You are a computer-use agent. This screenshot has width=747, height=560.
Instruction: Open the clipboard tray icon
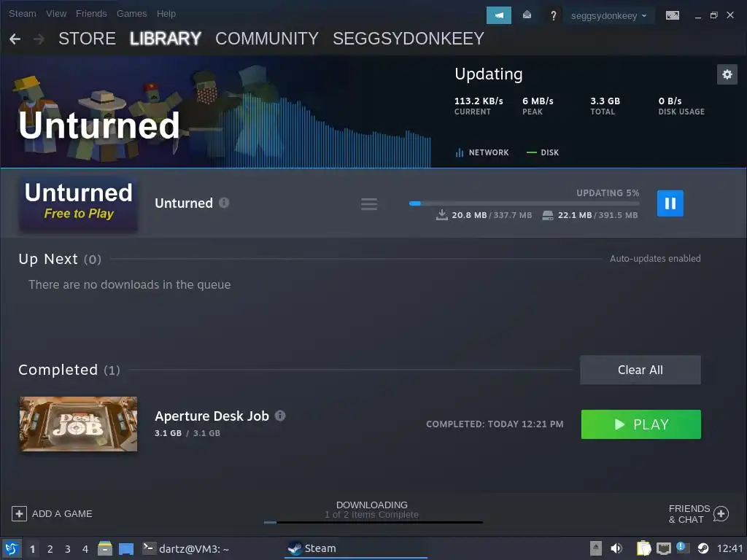643,548
